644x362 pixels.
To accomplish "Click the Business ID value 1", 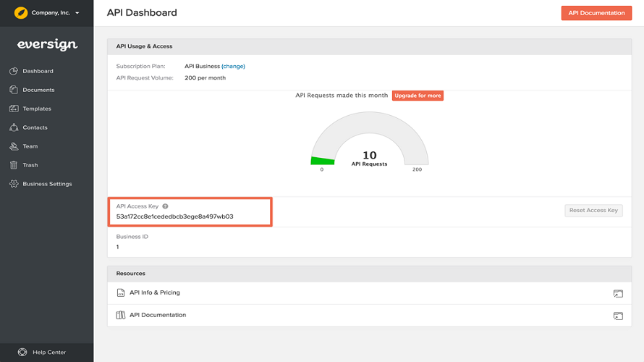I will click(117, 247).
